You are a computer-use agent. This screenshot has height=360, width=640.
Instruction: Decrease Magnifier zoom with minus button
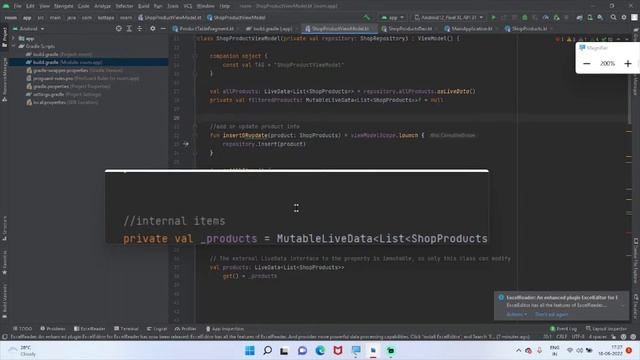587,64
